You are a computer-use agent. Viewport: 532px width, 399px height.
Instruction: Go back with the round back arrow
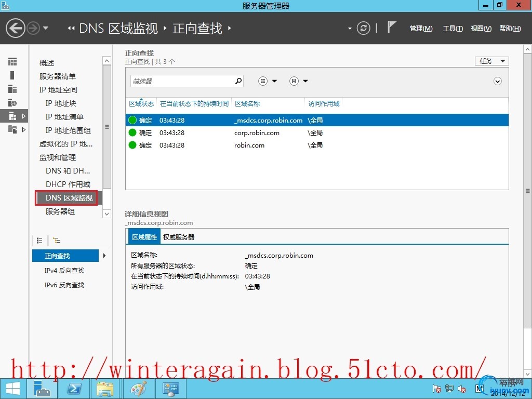coord(15,28)
